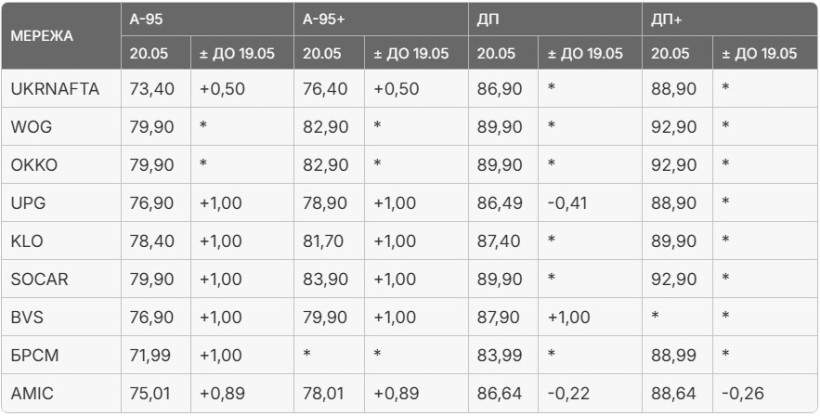Click the UKRNAFTA row label
This screenshot has width=820, height=416.
pyautogui.click(x=55, y=89)
